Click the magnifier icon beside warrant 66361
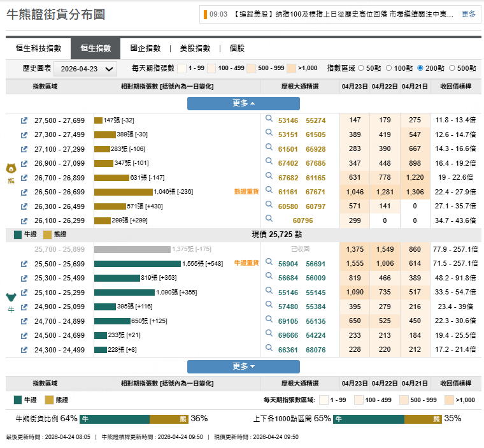484x448 pixels. [x=269, y=349]
